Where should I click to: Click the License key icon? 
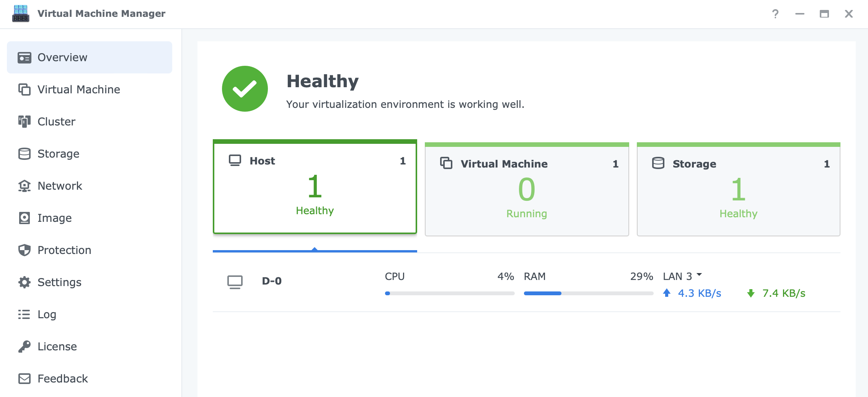click(x=24, y=347)
